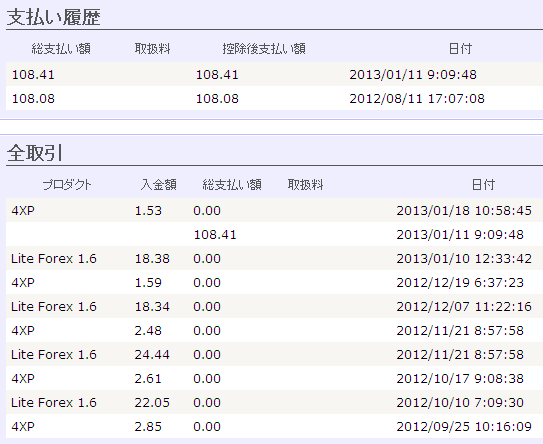
Task: Select 108.41 payout in all transactions
Action: (215, 235)
